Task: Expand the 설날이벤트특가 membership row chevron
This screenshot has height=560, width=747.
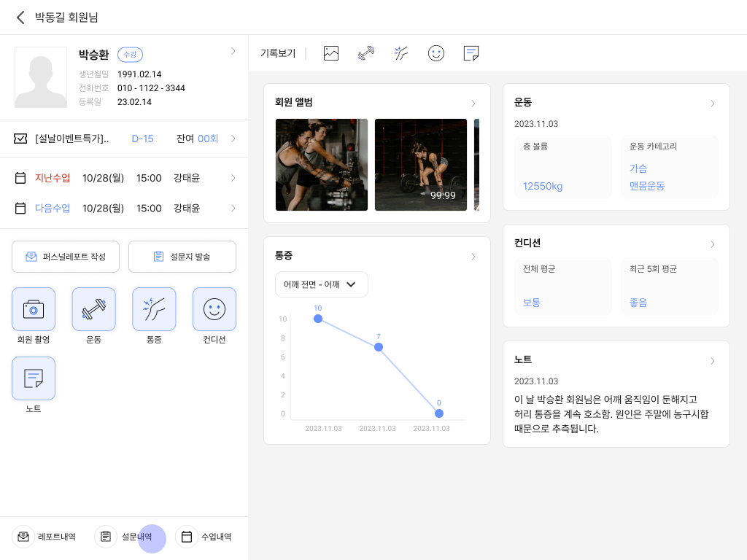Action: click(x=233, y=139)
